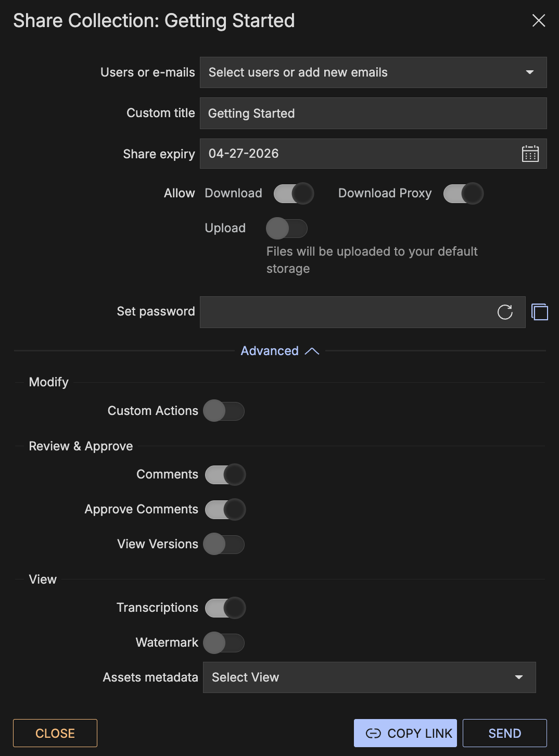
Task: Open the Assets metadata Select View dropdown
Action: click(x=369, y=677)
